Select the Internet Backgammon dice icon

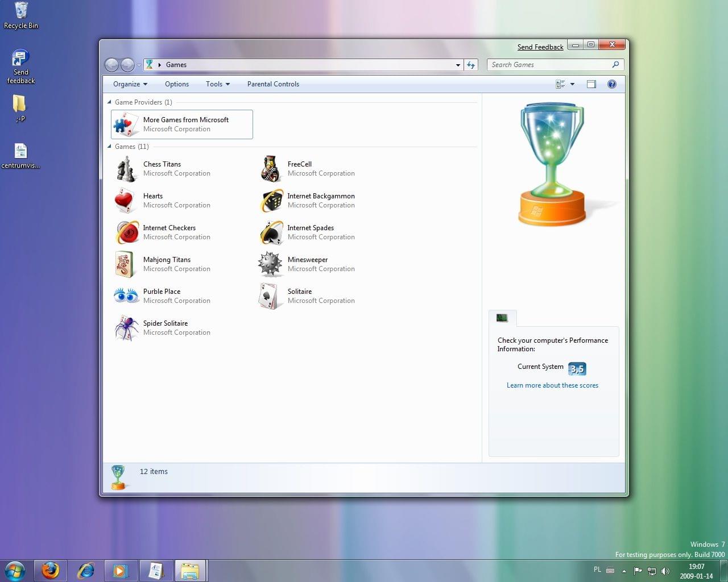[x=271, y=201]
